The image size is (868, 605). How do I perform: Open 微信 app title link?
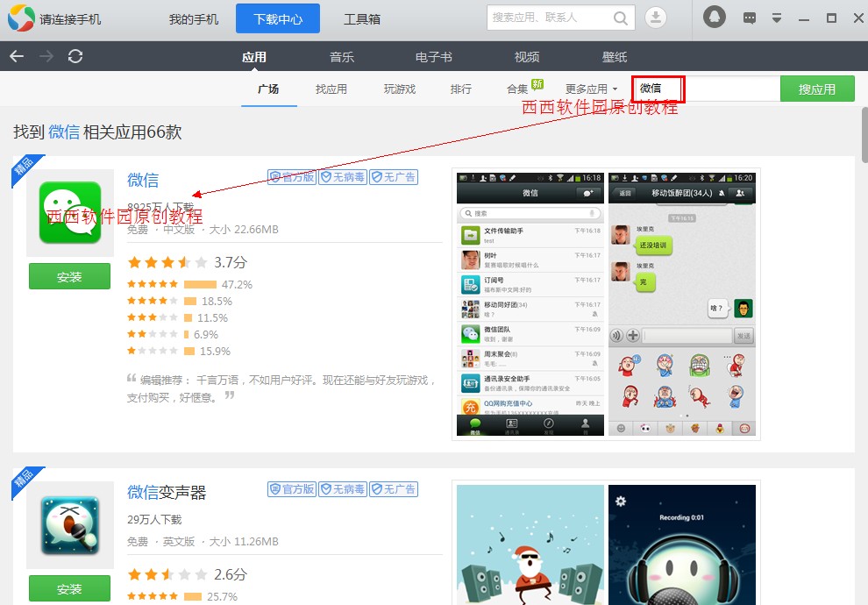click(x=143, y=180)
